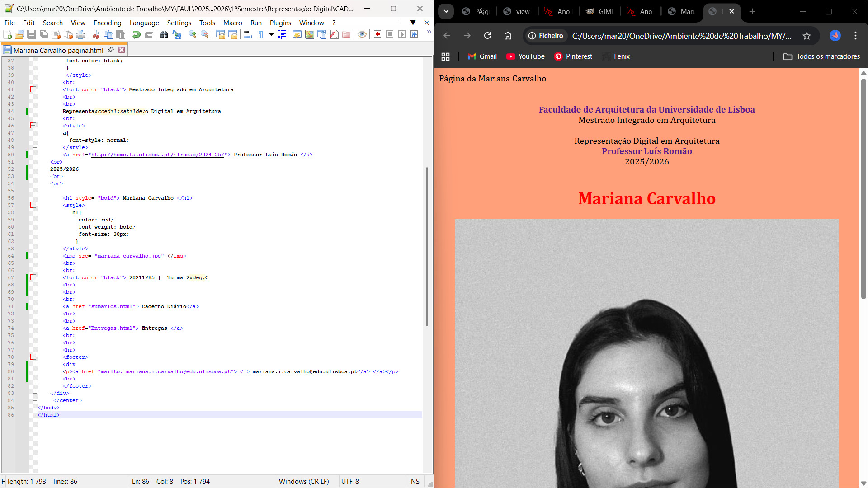This screenshot has height=488, width=868.
Task: Click the Save file toolbar icon
Action: coord(32,34)
